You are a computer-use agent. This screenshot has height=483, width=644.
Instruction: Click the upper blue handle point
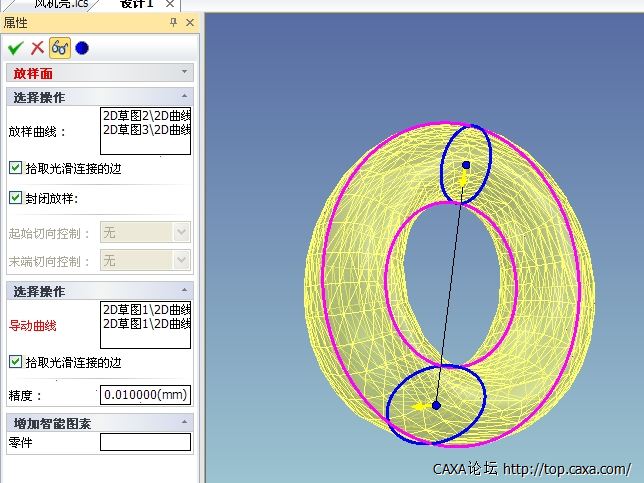466,165
